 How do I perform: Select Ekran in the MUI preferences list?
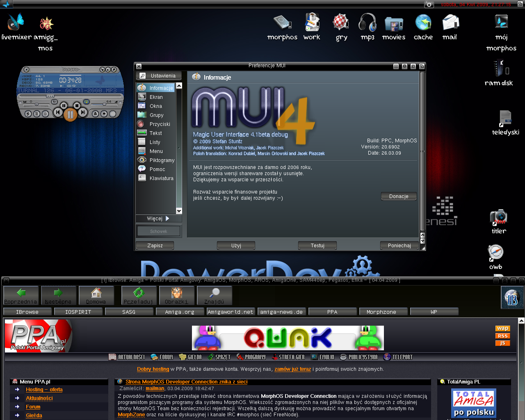[x=156, y=97]
